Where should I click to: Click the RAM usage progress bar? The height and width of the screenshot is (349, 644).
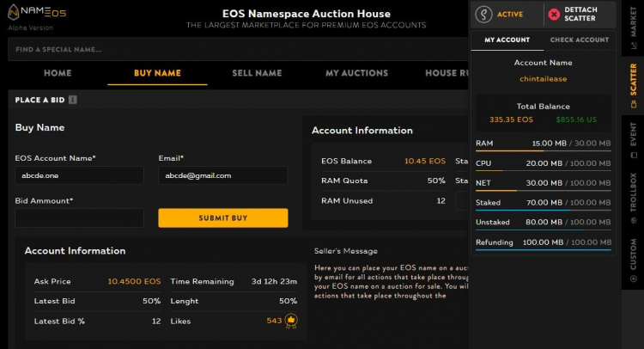[543, 151]
